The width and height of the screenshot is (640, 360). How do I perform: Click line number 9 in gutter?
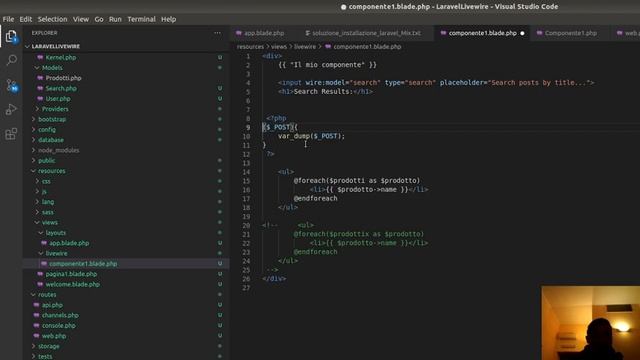click(x=248, y=127)
